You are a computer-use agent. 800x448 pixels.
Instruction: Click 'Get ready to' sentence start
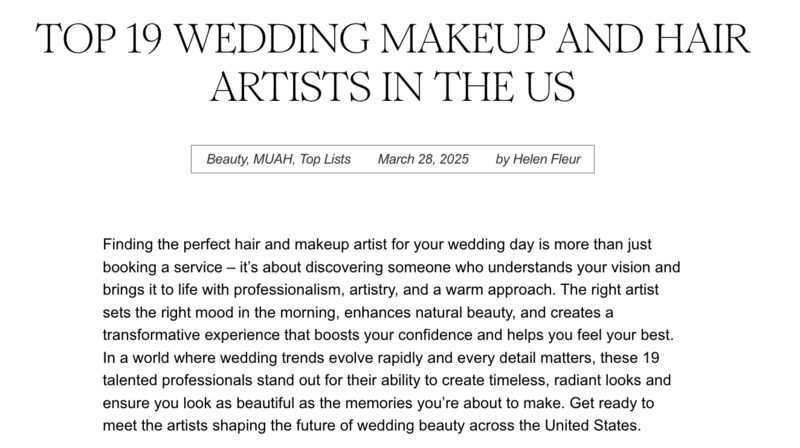[612, 403]
